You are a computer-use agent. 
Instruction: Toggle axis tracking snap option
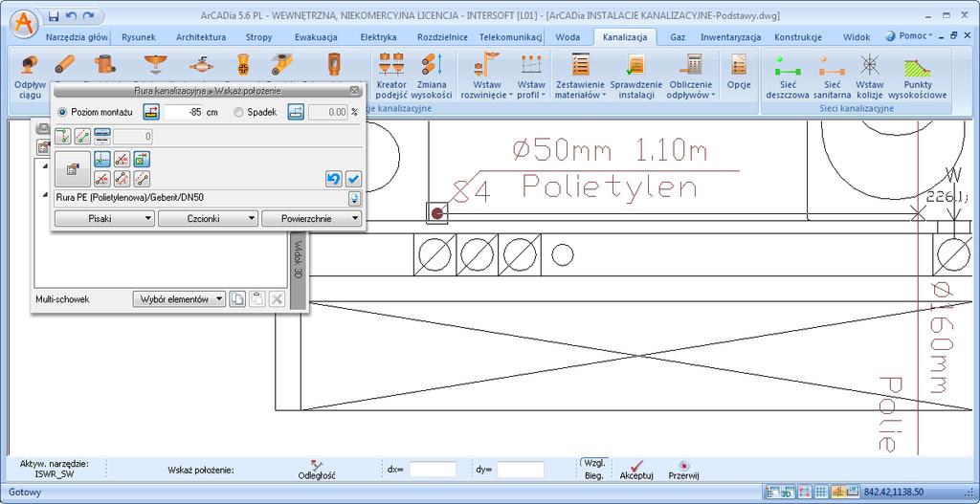[x=102, y=161]
